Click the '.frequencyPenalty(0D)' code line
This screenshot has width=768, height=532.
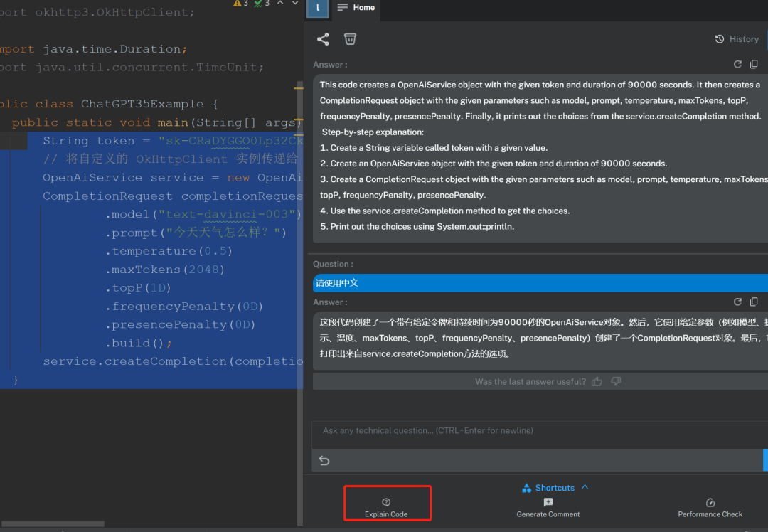(184, 307)
